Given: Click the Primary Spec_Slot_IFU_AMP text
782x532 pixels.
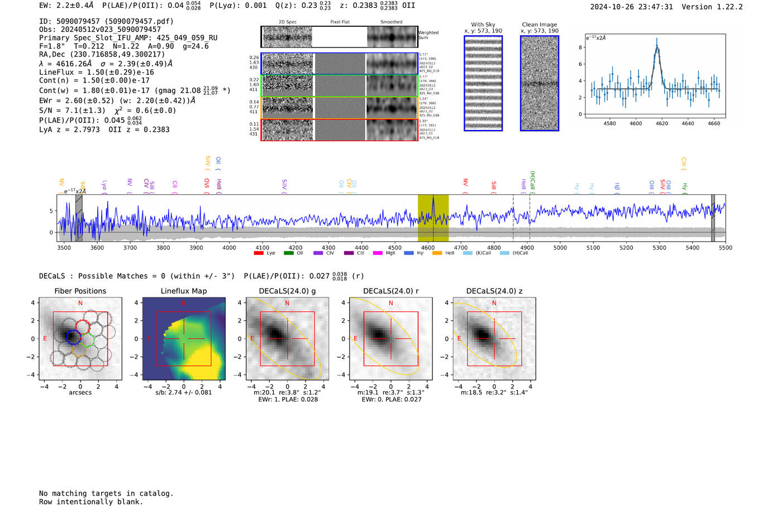Looking at the screenshot, I should [x=128, y=37].
